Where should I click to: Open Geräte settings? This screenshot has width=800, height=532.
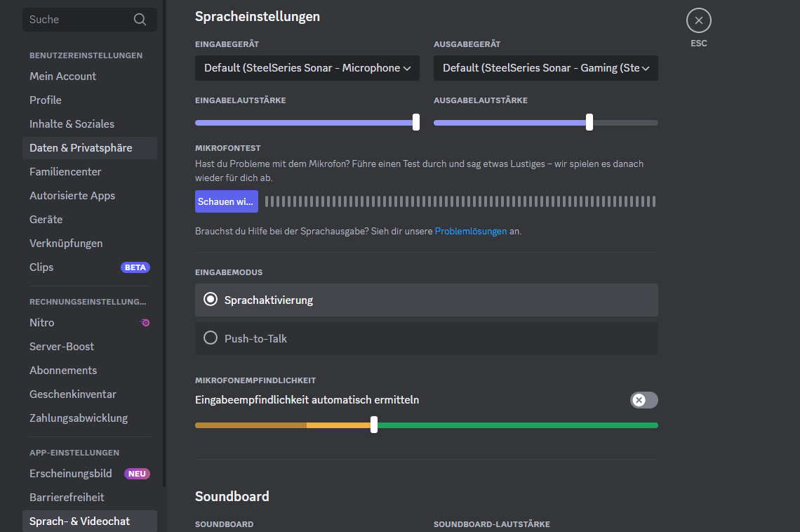[x=90, y=220]
